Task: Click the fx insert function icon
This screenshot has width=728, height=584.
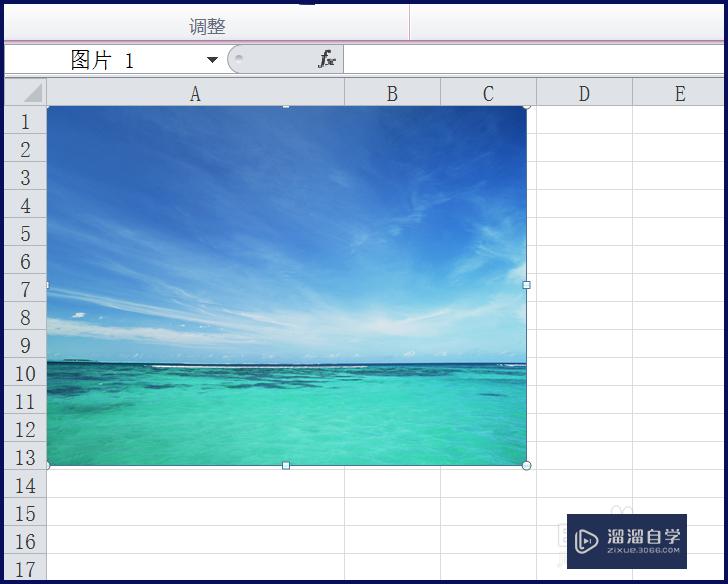Action: 327,59
